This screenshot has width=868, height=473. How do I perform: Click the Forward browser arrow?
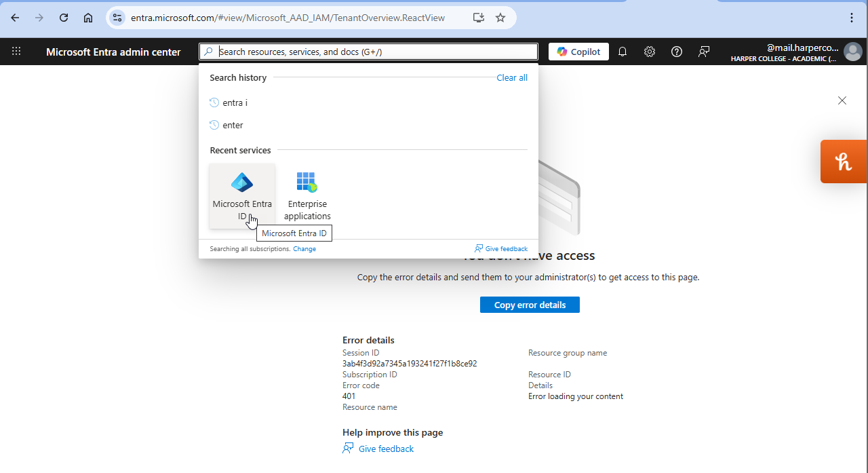click(39, 18)
